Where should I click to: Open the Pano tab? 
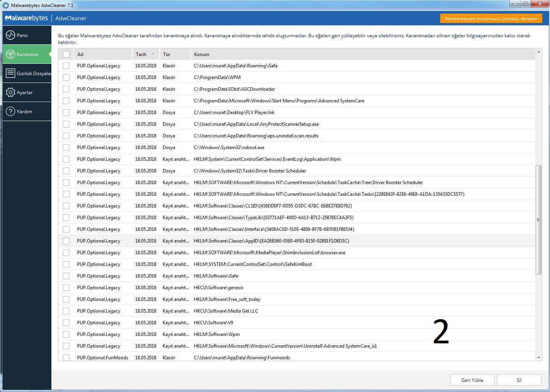point(27,35)
